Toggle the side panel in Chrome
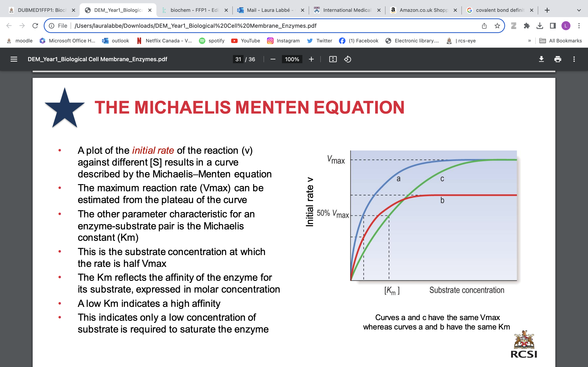This screenshot has width=588, height=367. (553, 26)
